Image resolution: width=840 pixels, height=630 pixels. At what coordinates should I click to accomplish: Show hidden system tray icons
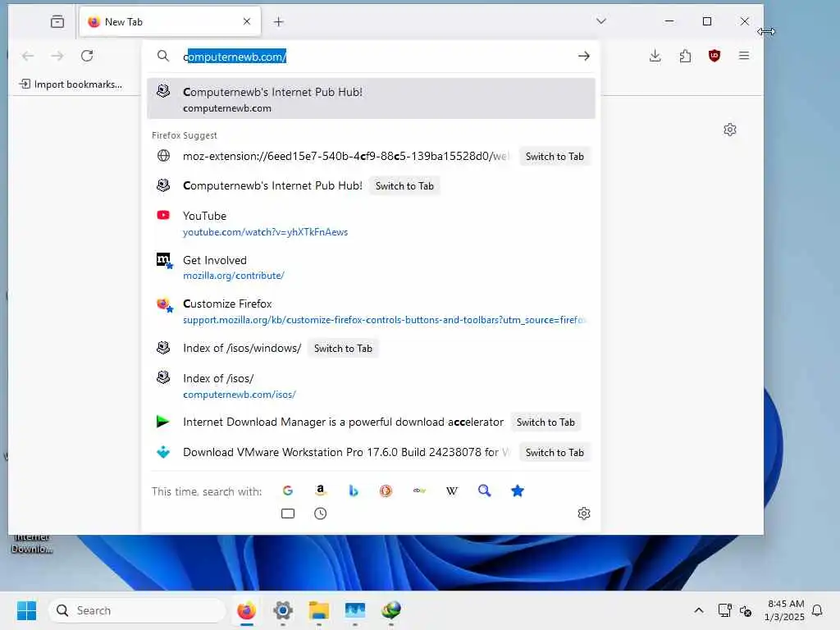699,610
